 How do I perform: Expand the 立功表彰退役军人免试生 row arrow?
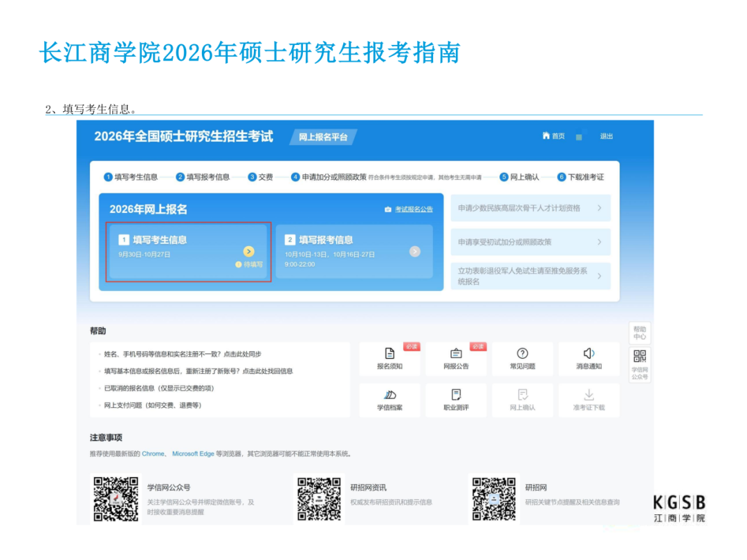pos(599,276)
